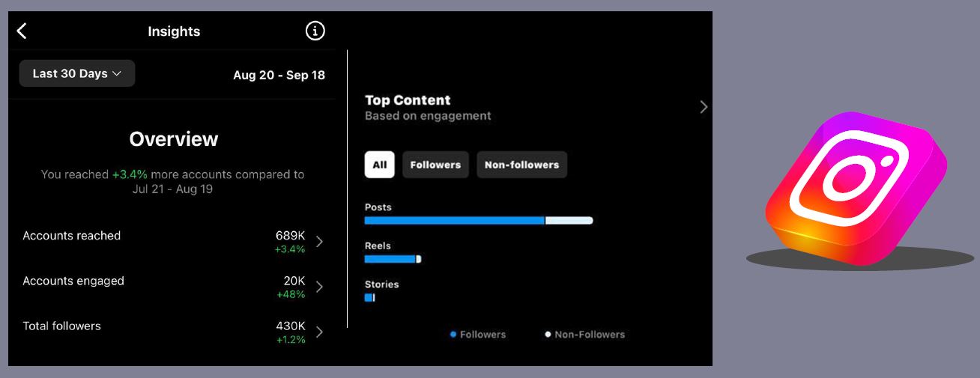Click the Accounts reached label
The height and width of the screenshot is (378, 980).
point(72,236)
